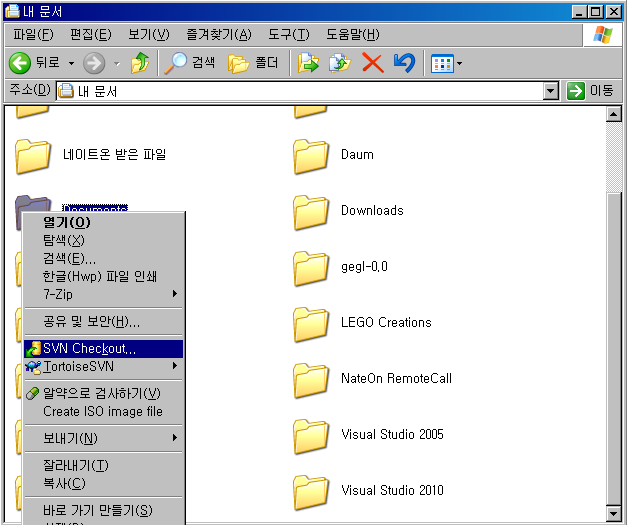
Task: Select 공유 및 보안(H)... entry
Action: coord(104,321)
